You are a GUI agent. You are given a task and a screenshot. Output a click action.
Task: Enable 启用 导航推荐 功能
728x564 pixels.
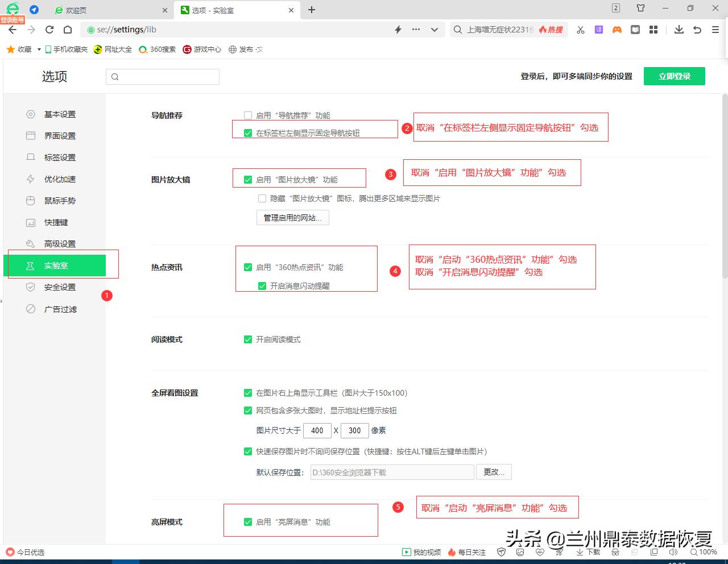pos(248,115)
